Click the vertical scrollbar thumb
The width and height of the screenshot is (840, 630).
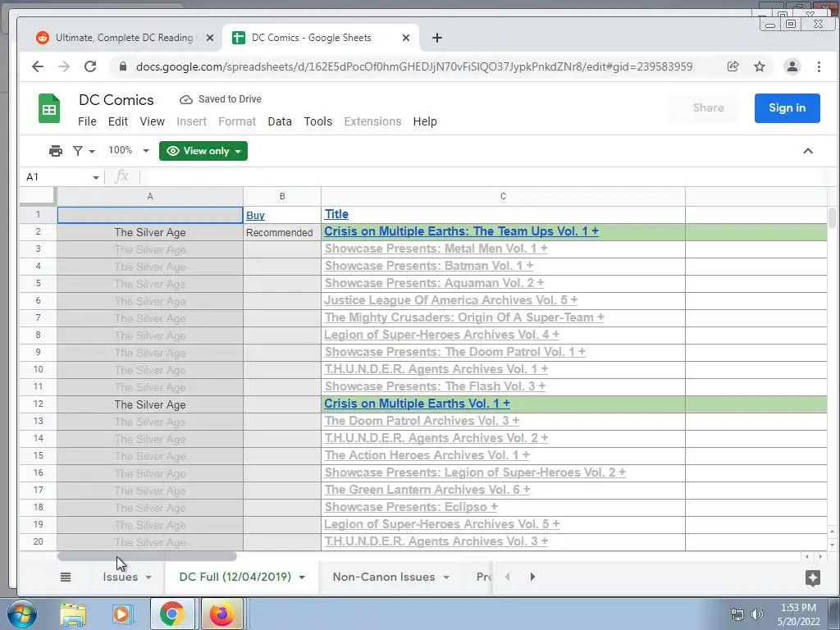pos(832,218)
